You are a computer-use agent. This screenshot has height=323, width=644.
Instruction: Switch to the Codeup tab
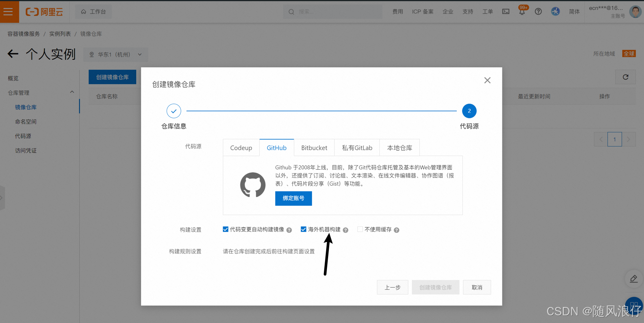coord(241,148)
